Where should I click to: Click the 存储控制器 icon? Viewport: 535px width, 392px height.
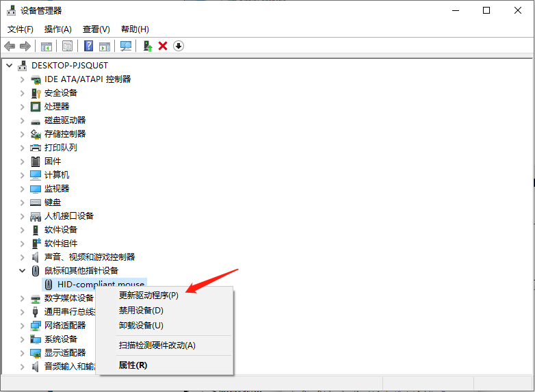coord(36,134)
